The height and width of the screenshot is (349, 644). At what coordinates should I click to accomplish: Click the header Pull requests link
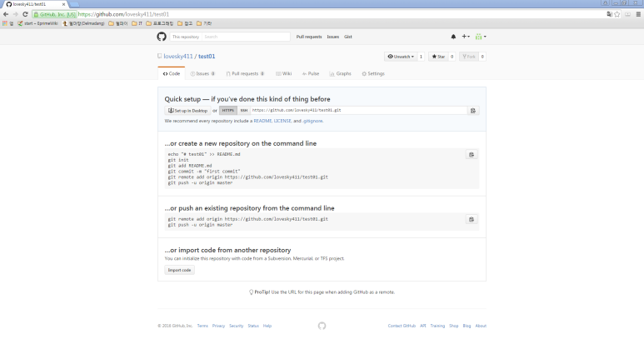[x=309, y=37]
